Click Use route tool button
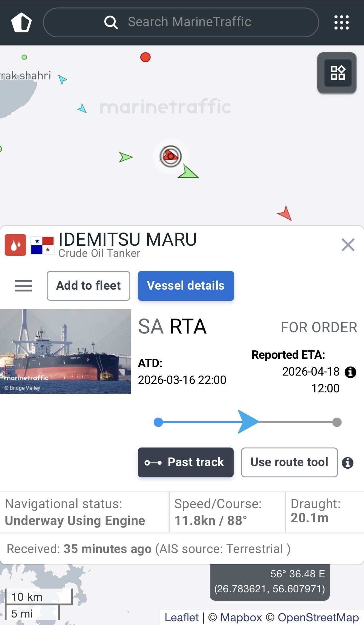The height and width of the screenshot is (625, 364). pos(289,462)
